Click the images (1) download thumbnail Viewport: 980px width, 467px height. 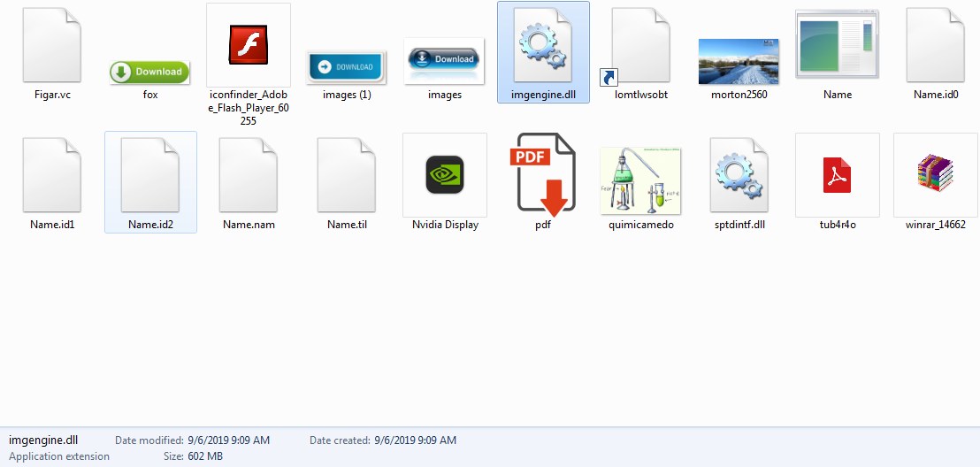pyautogui.click(x=346, y=67)
